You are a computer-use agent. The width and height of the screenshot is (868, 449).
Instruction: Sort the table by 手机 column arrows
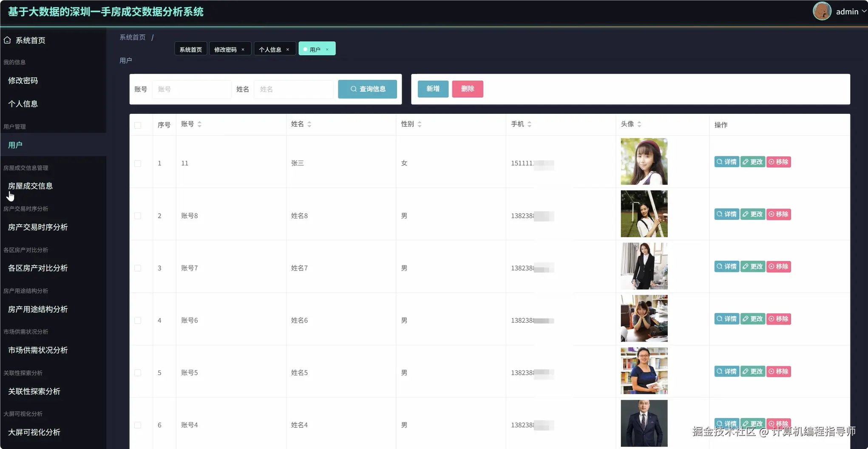(x=529, y=124)
